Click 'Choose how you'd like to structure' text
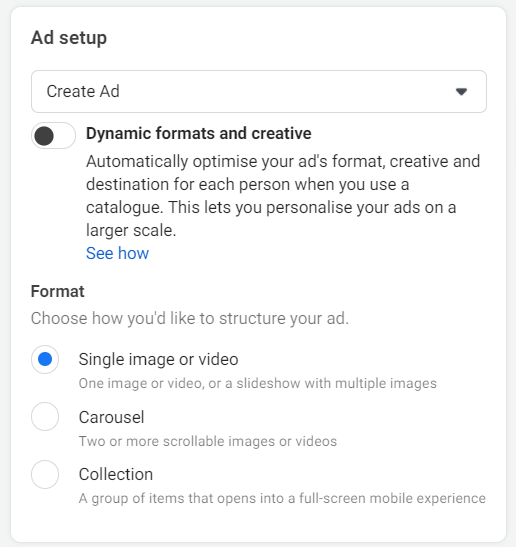This screenshot has height=547, width=516. tap(190, 319)
